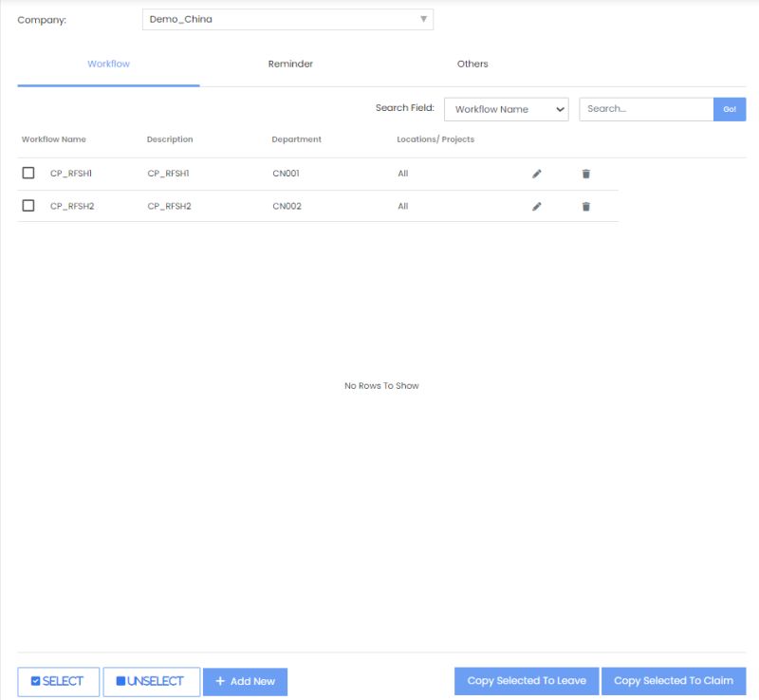The width and height of the screenshot is (759, 700).
Task: Open the Company dropdown showing Demo_China
Action: click(287, 19)
